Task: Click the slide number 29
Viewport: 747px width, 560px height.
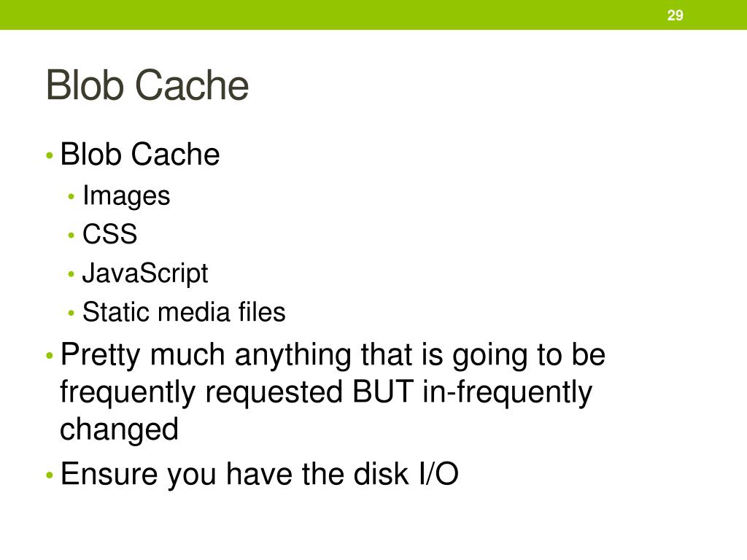Action: (x=675, y=15)
